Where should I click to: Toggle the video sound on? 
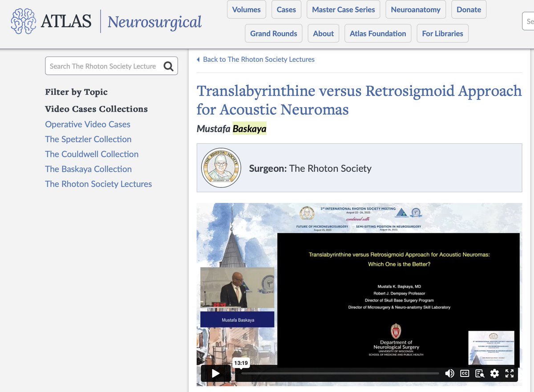(449, 373)
